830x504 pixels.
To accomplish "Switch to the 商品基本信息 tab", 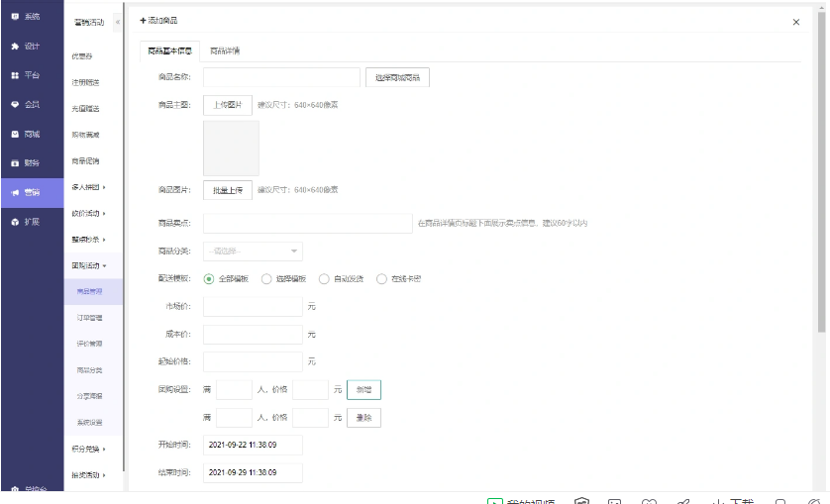I will pyautogui.click(x=169, y=51).
